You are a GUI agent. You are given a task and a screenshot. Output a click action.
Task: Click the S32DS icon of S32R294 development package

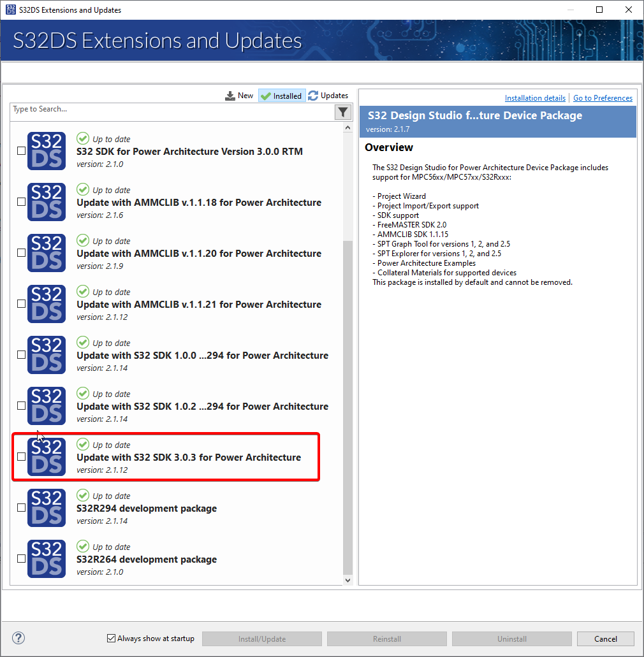[x=46, y=507]
